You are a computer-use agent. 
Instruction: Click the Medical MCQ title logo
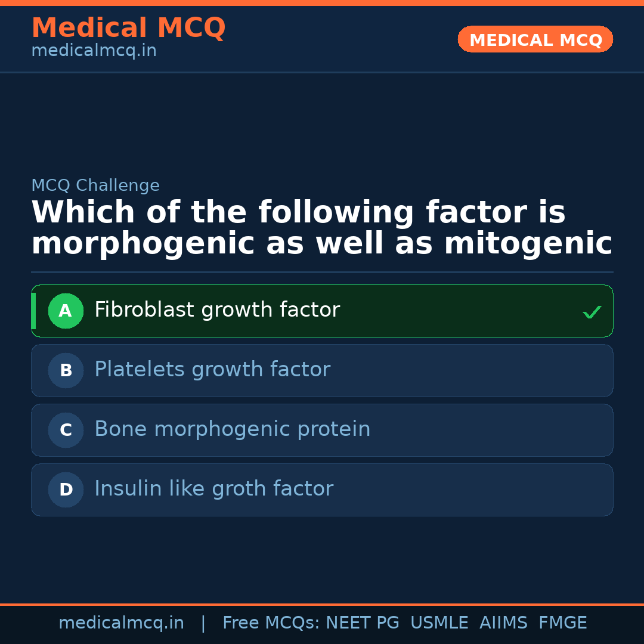point(128,28)
